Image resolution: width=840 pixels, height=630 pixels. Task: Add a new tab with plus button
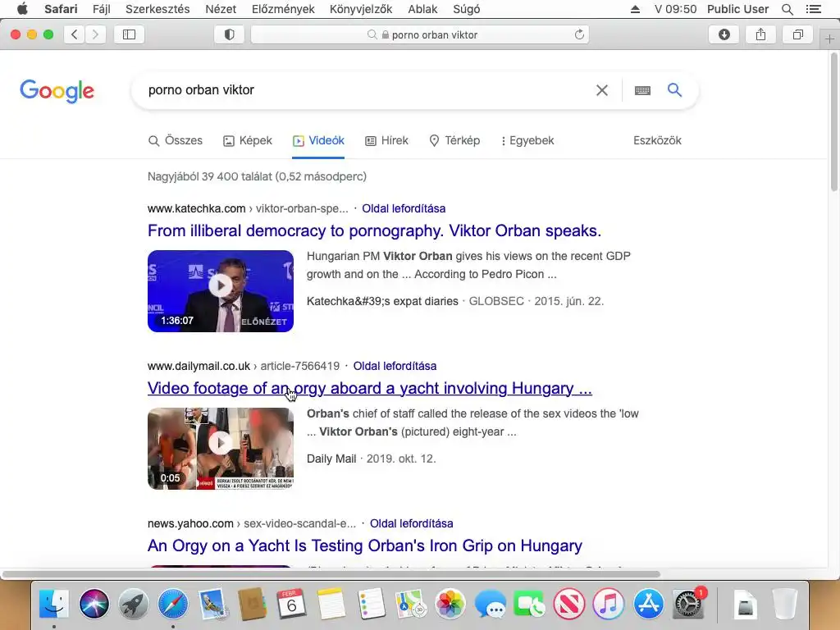pos(829,39)
